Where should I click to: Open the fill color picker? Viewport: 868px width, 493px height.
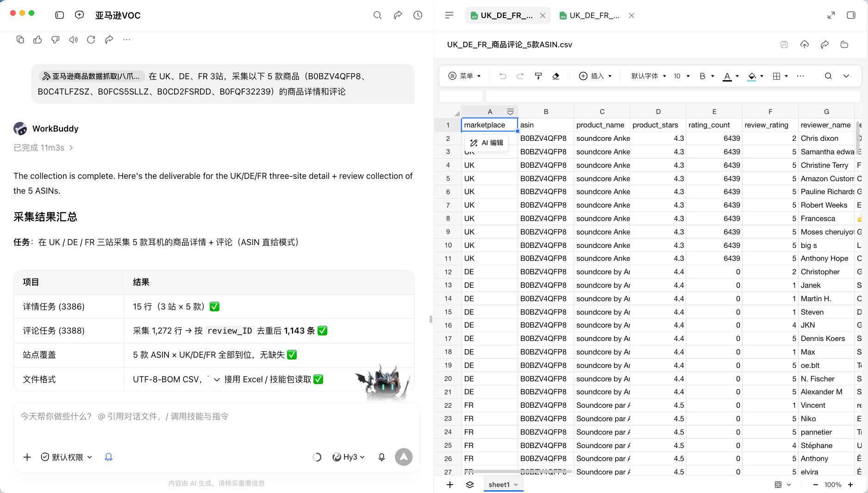(755, 76)
